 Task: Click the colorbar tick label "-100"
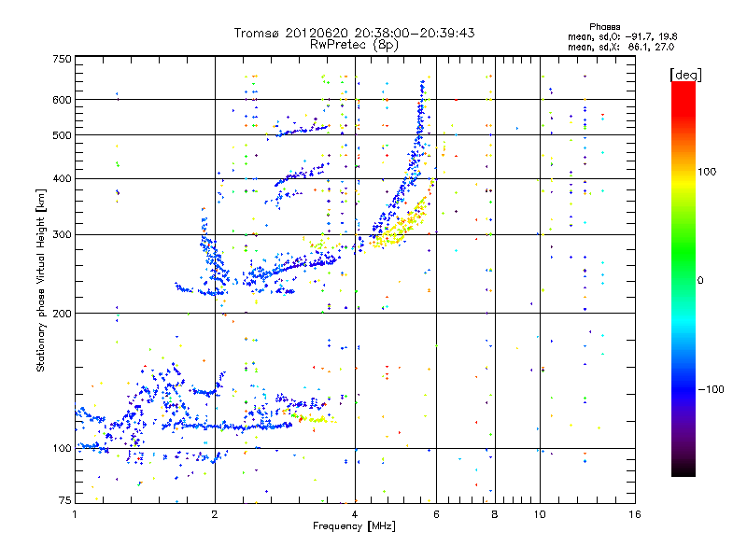[x=711, y=389]
